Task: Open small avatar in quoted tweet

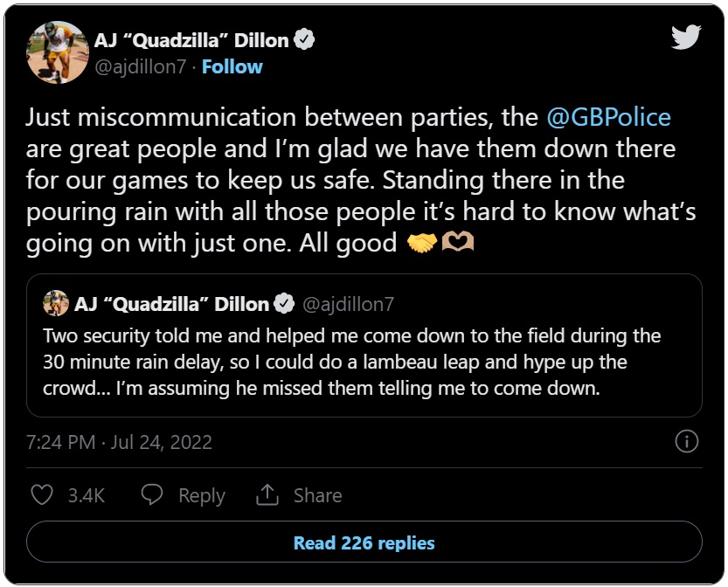Action: point(56,303)
